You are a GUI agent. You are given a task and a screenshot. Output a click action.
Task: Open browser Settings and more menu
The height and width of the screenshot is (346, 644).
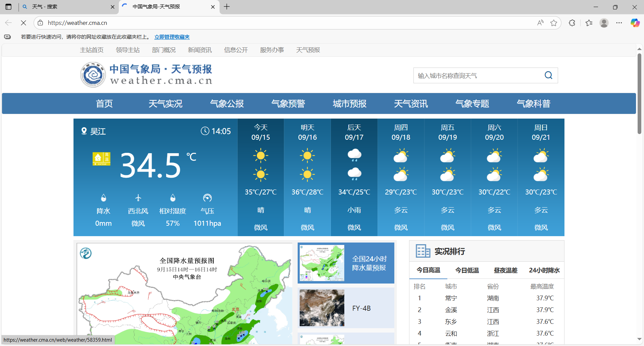tap(619, 23)
